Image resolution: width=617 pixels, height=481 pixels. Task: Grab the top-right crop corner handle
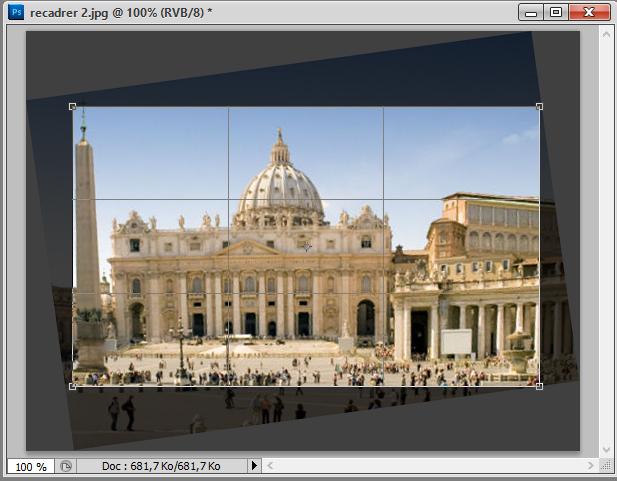click(540, 106)
